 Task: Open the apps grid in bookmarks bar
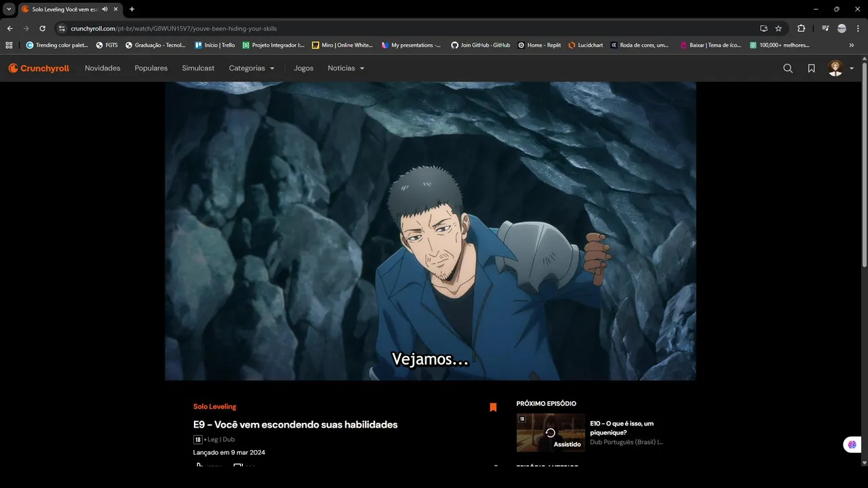[9, 45]
